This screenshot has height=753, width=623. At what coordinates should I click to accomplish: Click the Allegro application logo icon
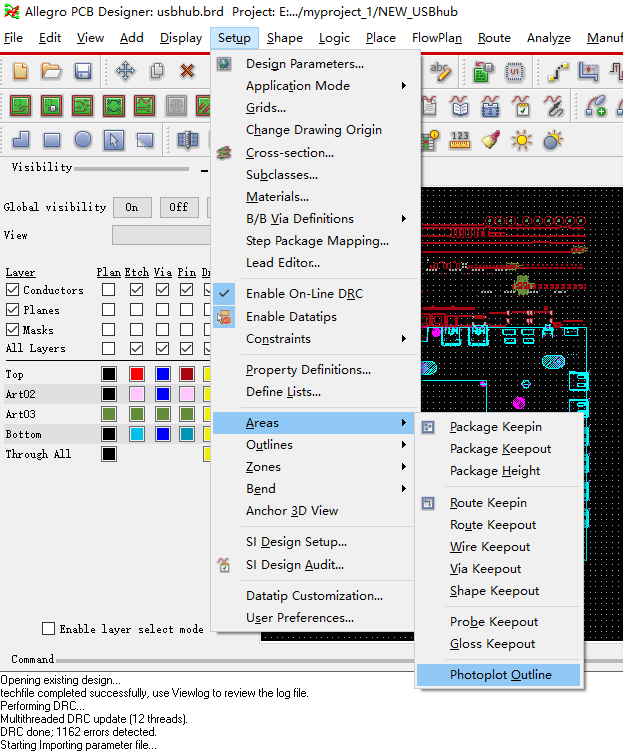click(x=11, y=12)
